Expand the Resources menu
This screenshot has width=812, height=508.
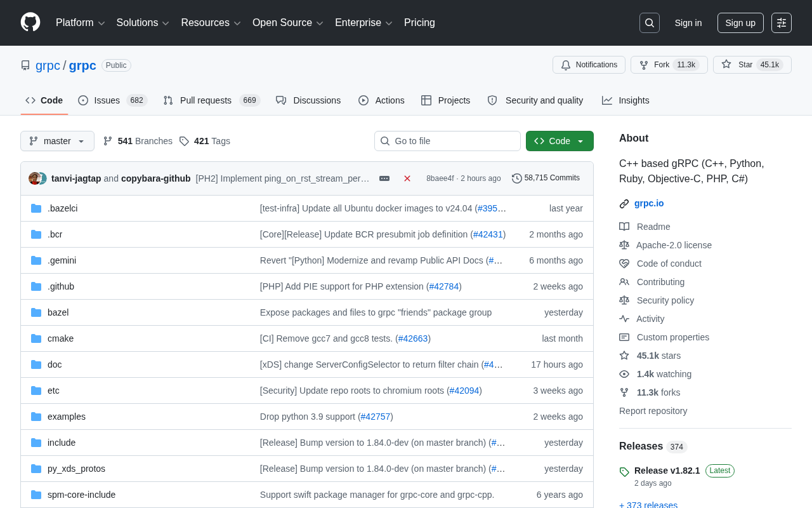point(211,23)
